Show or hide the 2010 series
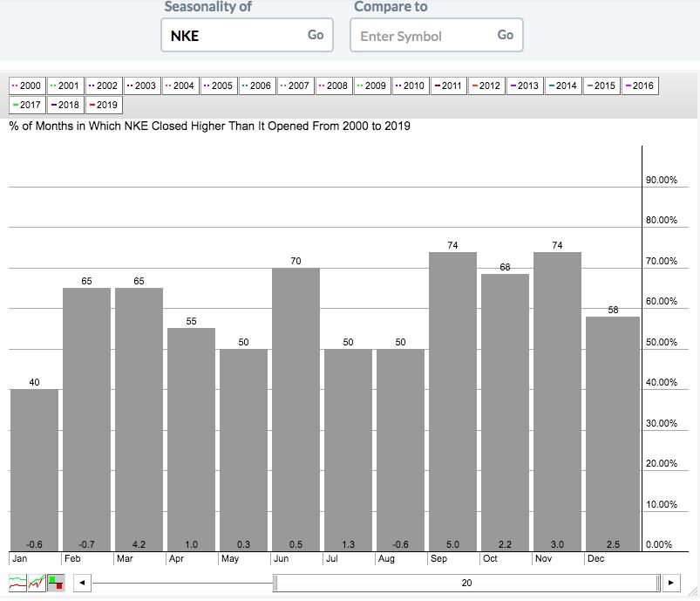 (x=411, y=85)
